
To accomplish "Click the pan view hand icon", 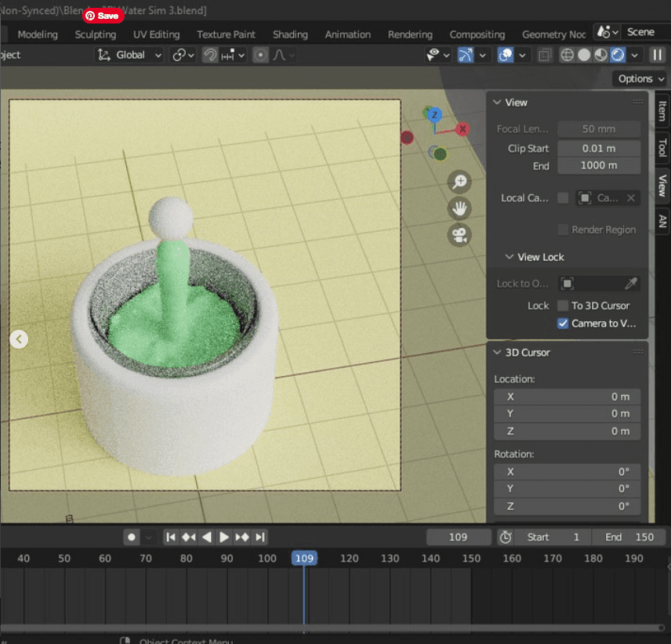I will click(459, 208).
